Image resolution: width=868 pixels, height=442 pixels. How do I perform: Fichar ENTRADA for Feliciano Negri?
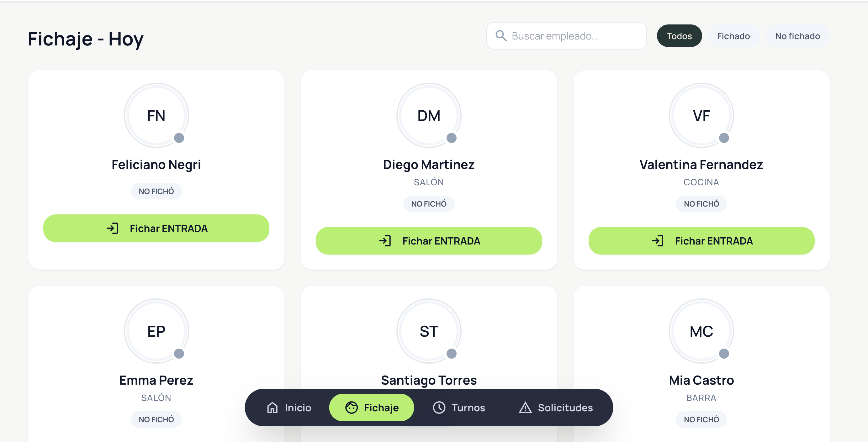[156, 229]
